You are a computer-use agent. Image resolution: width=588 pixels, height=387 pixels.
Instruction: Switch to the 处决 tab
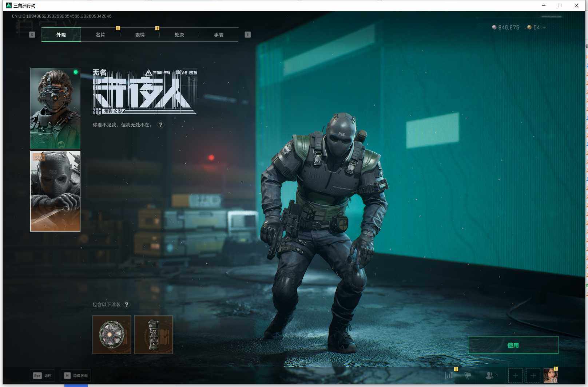point(179,35)
